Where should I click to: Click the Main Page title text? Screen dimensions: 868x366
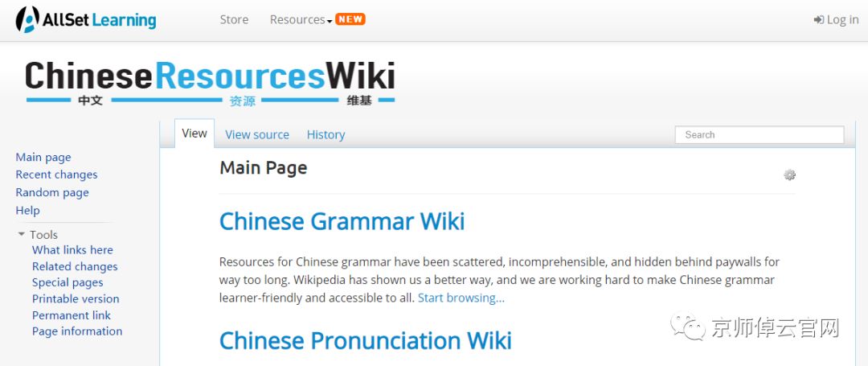click(x=264, y=168)
